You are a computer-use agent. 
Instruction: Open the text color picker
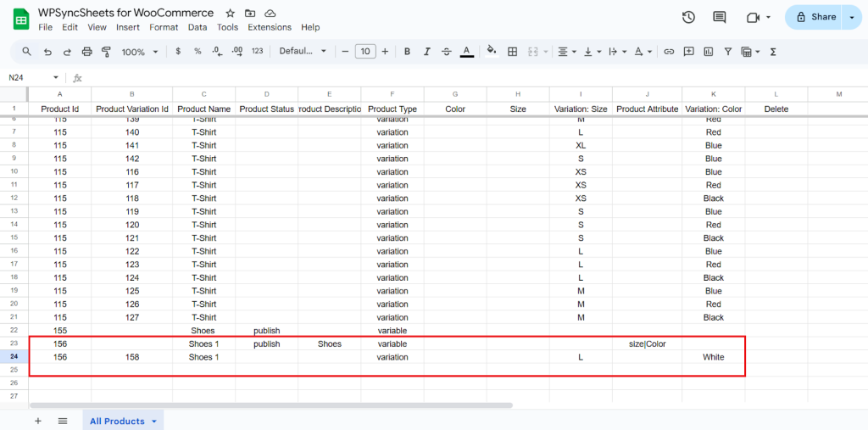(467, 52)
